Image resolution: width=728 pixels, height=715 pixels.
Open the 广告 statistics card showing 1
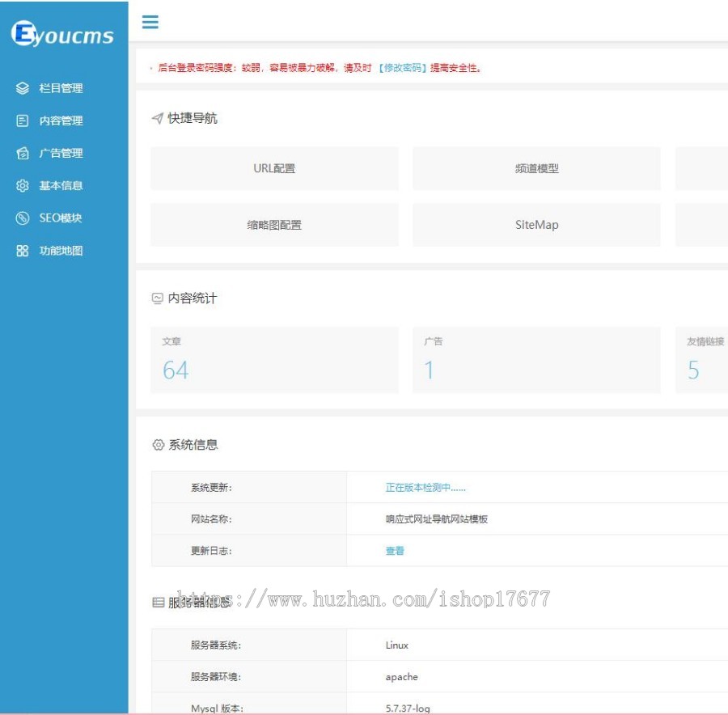click(536, 360)
